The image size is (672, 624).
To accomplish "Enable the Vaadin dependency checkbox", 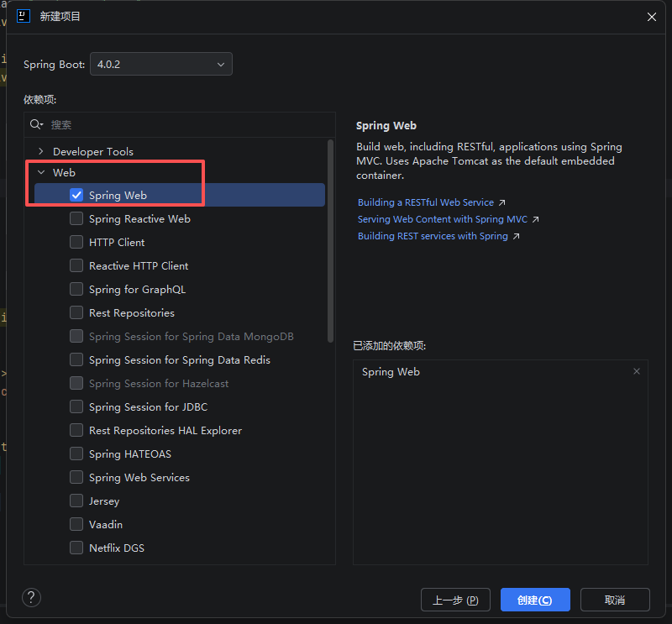I will pos(76,525).
